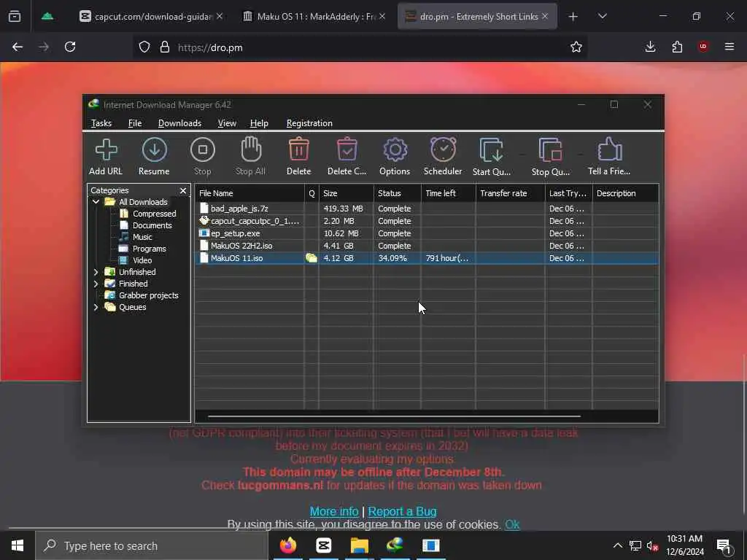This screenshot has width=747, height=560.
Task: Collapse the All Downloads tree node
Action: (96, 202)
